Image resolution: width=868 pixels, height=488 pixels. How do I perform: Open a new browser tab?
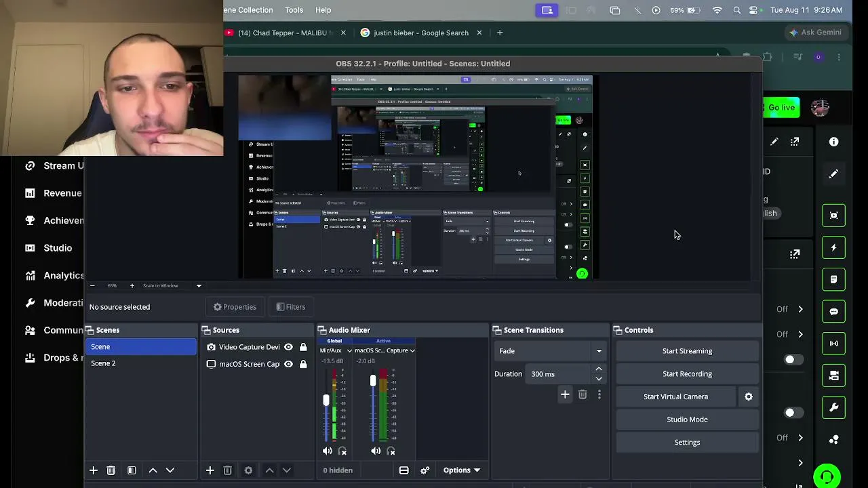click(x=500, y=33)
